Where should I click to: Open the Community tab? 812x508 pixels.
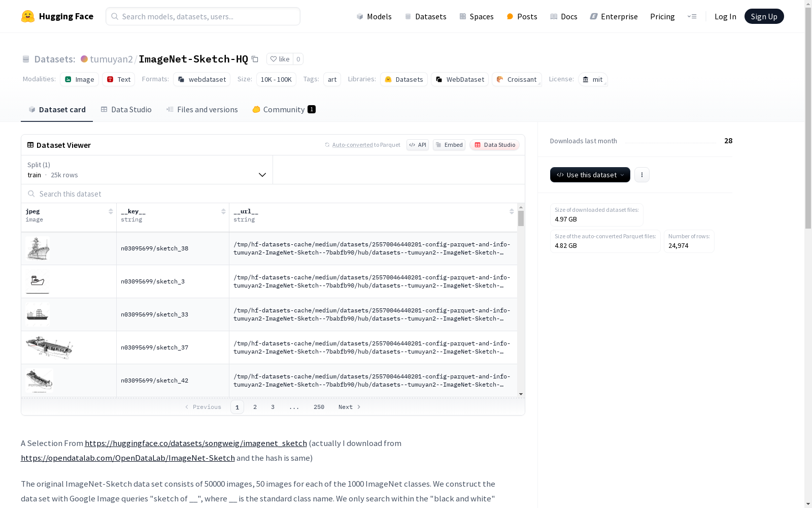tap(284, 110)
